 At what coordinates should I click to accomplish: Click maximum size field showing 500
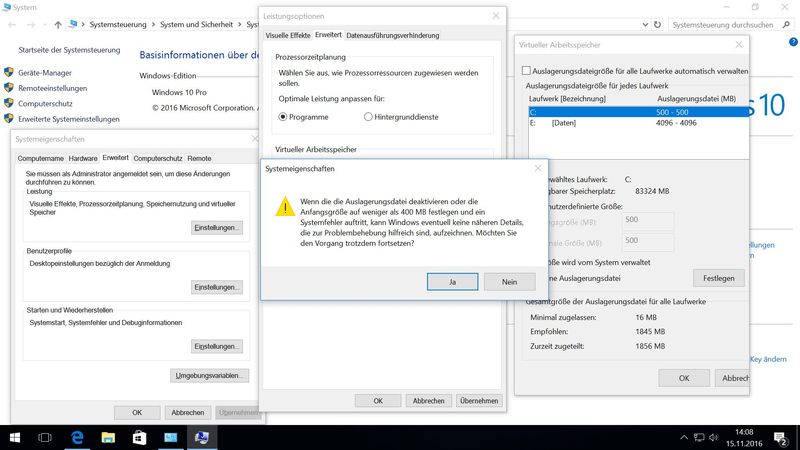[647, 242]
